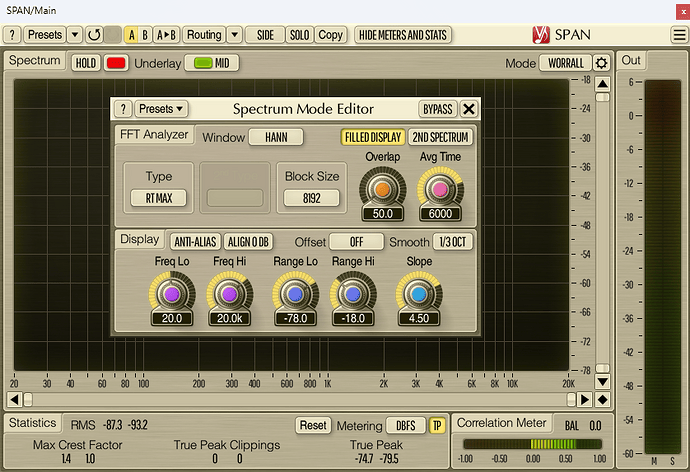Viewport: 690px width, 472px height.
Task: Click the Freq Lo value 20.0
Action: point(172,318)
